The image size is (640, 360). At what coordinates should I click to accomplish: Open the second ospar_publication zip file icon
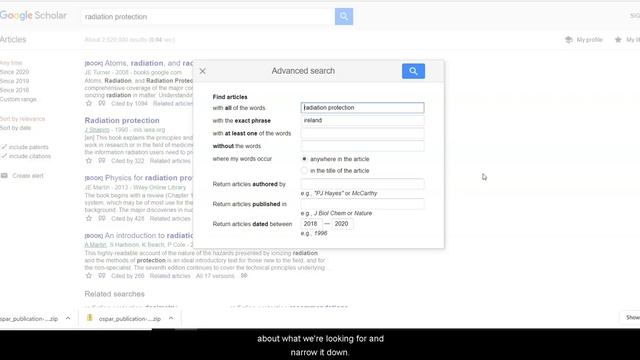tap(90, 318)
